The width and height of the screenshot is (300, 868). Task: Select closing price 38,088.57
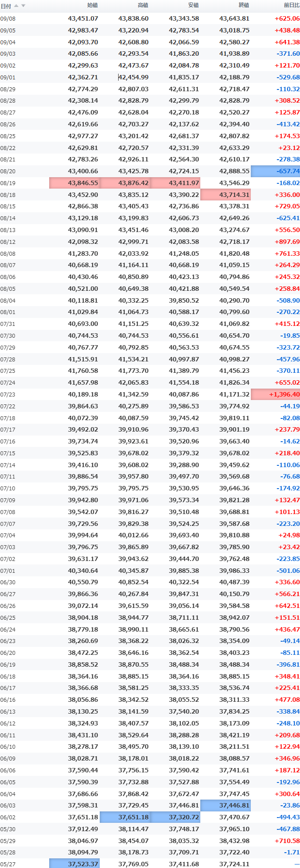234,758
